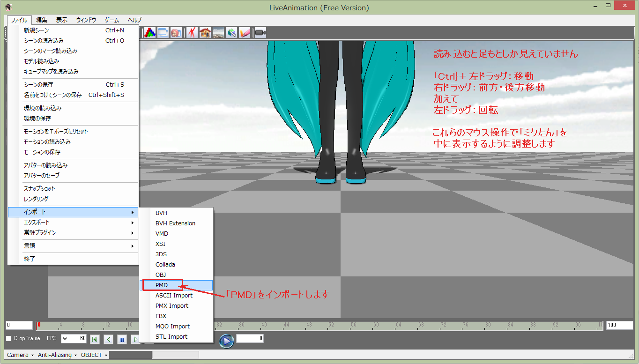Click シーンの保存 with Ctrl+S shortcut
Screen dimensions: 639x364
coord(73,85)
